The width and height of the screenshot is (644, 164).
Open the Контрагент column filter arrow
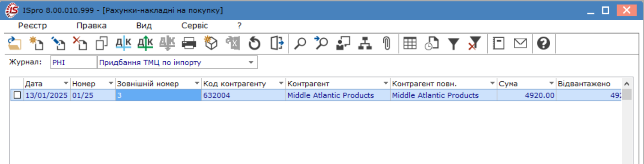click(x=386, y=83)
